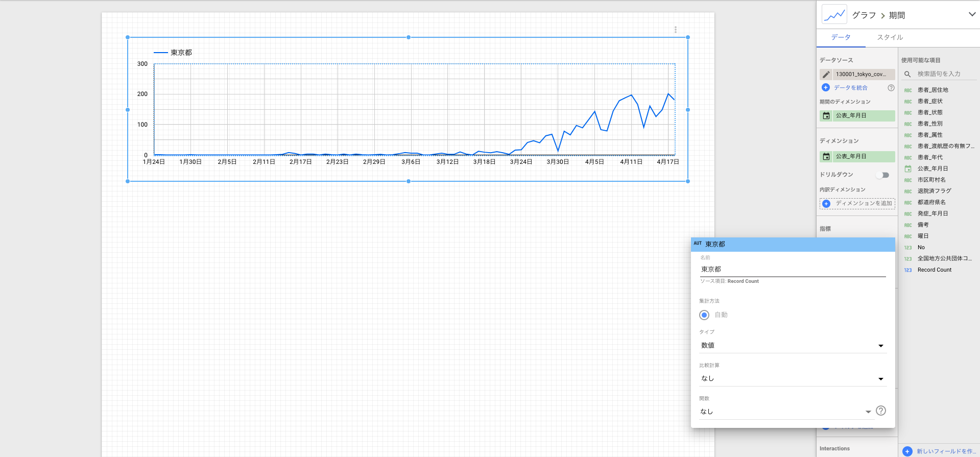Screen dimensions: 980x457
Task: Select the 自動 aggregation radio button
Action: (704, 315)
